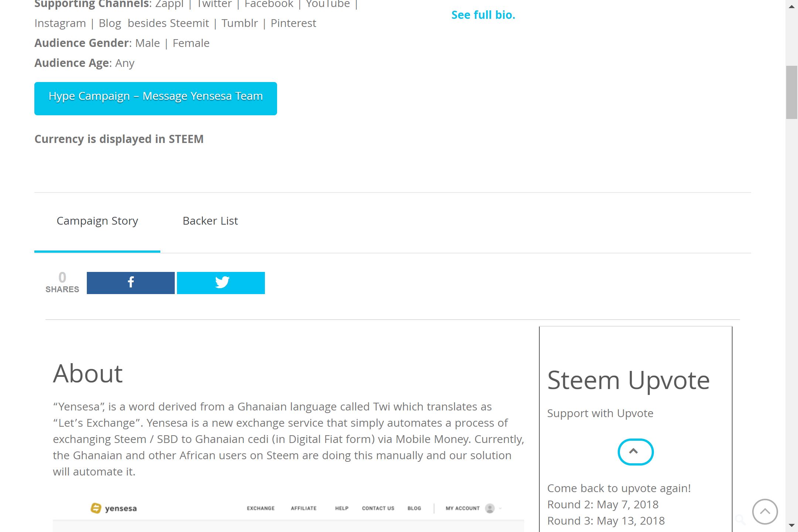Click MY ACCOUNT in the Yensesa screenshot

point(463,508)
